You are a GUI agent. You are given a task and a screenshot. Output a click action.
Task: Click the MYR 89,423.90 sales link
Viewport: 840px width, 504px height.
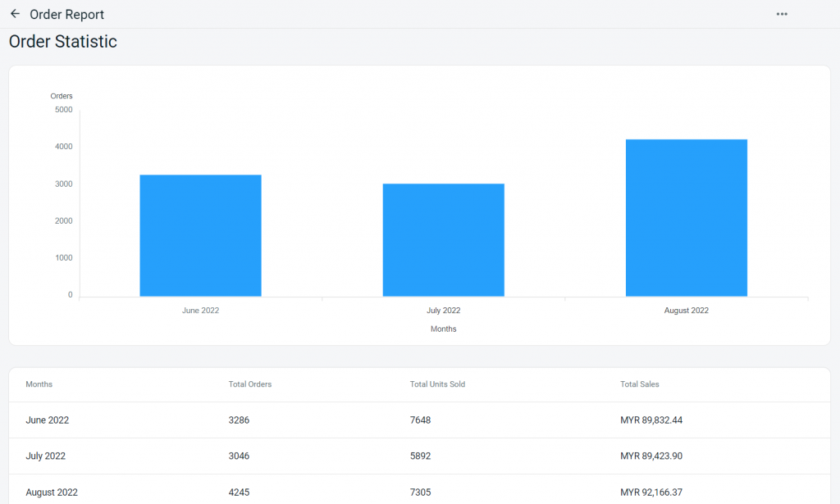tap(651, 456)
